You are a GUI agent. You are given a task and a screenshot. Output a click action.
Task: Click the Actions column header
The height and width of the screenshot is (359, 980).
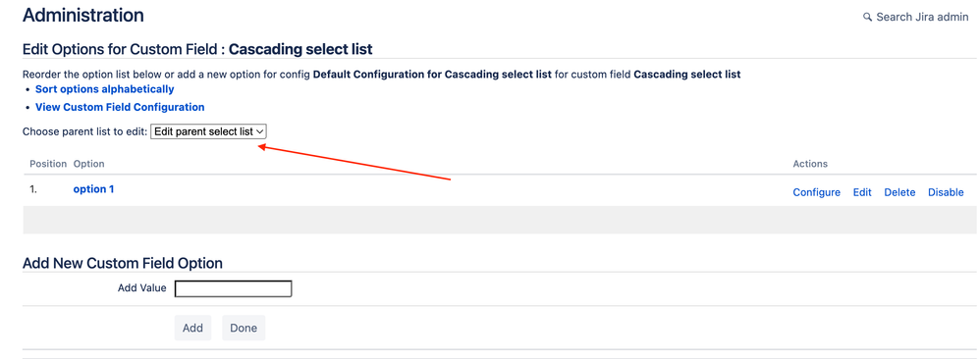pyautogui.click(x=810, y=164)
